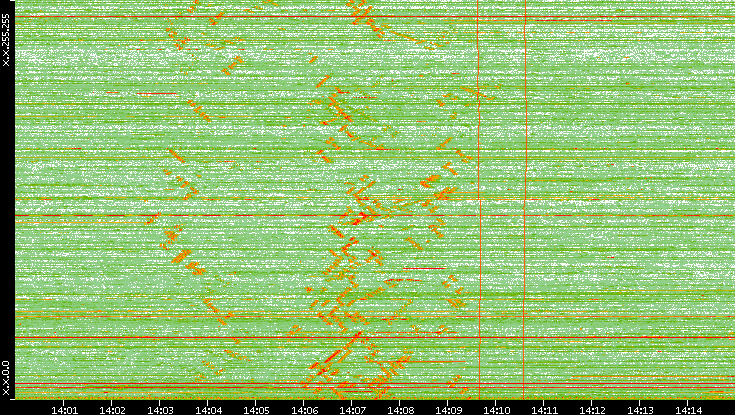Click the 14:09 time axis label

pos(448,411)
